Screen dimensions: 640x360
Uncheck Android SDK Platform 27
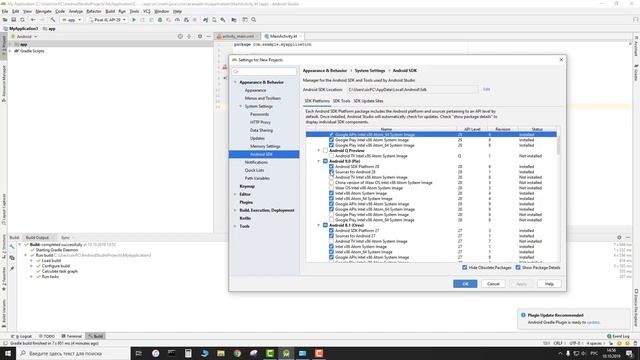click(331, 230)
